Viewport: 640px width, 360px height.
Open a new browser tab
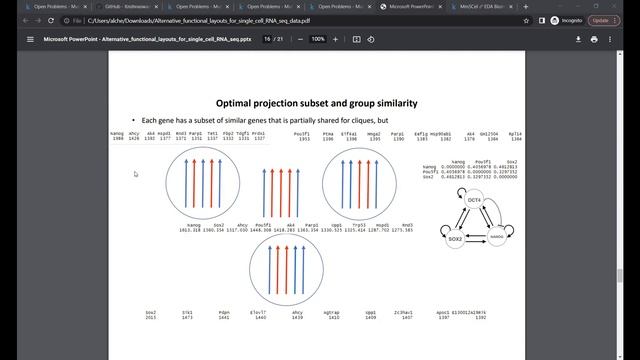(x=526, y=7)
